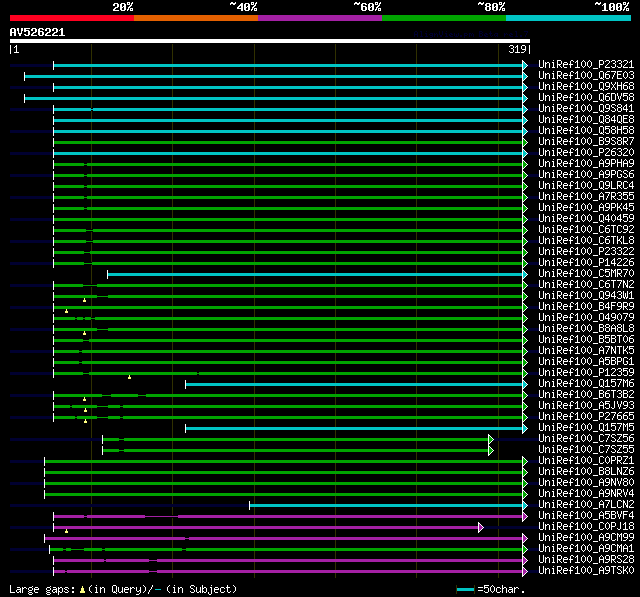This screenshot has width=640, height=597.
Task: Select the UniRef100_A7LCN2 label
Action: [585, 505]
